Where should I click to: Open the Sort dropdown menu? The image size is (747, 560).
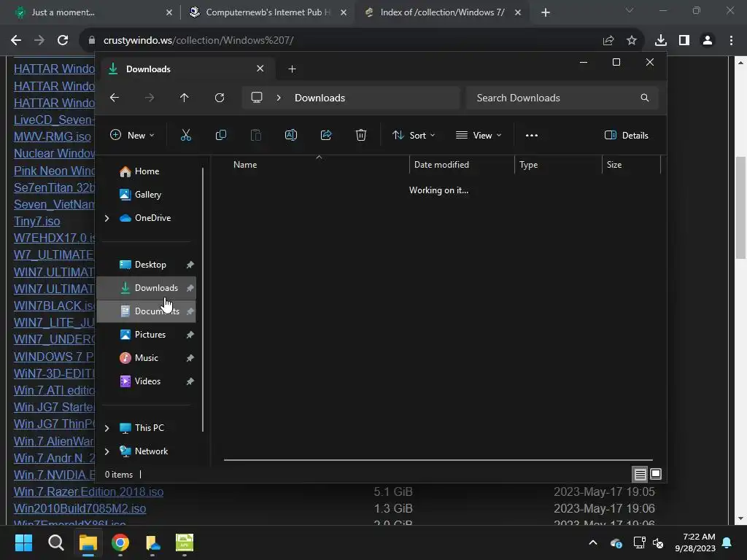tap(414, 135)
